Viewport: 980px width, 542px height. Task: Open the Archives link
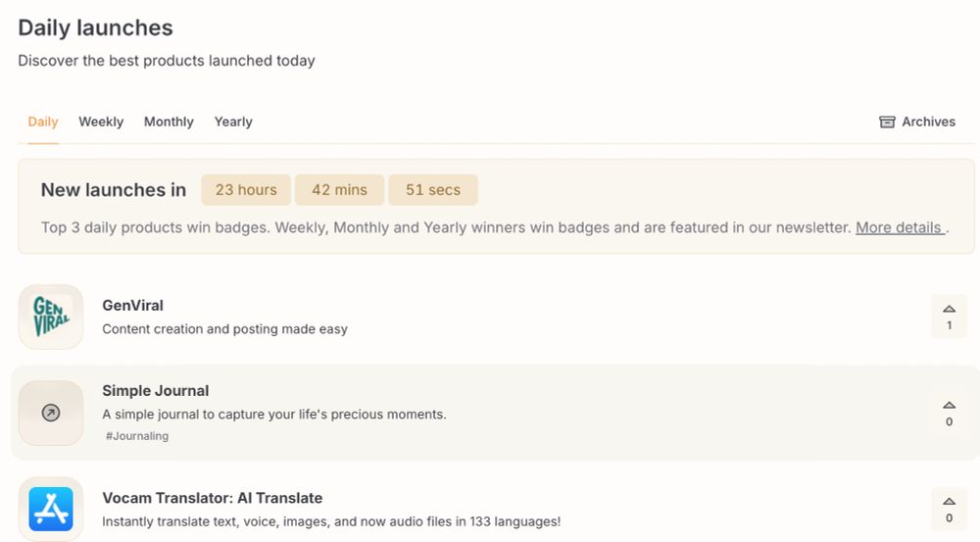(917, 122)
